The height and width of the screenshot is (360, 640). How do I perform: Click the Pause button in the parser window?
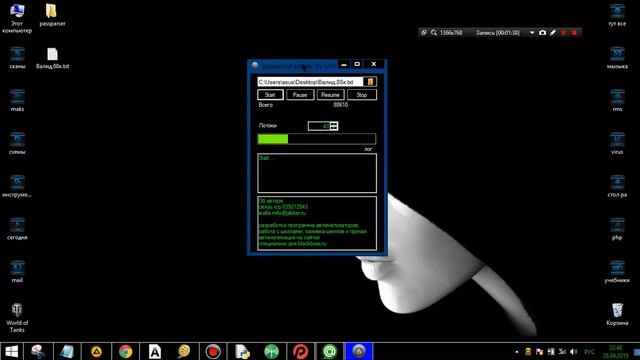point(300,95)
